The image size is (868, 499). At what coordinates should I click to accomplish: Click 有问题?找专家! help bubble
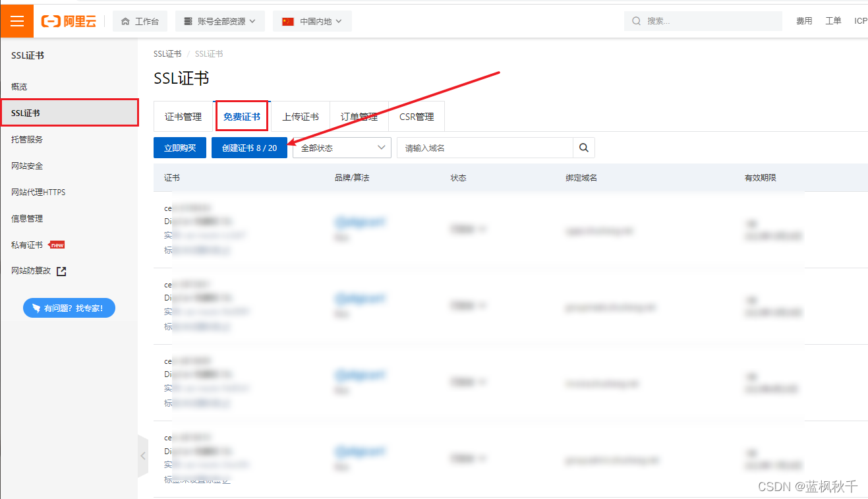[x=69, y=308]
